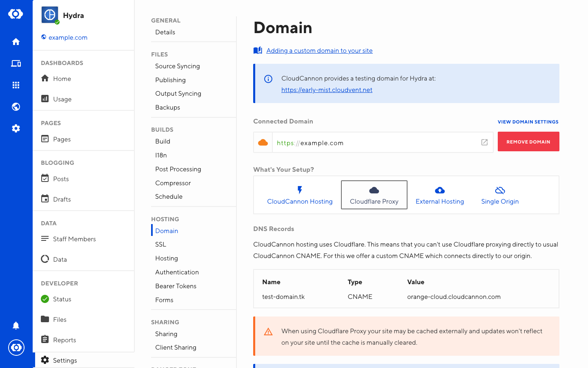Click the test-domain.tk DNS record name
Image resolution: width=588 pixels, height=368 pixels.
[x=283, y=297]
